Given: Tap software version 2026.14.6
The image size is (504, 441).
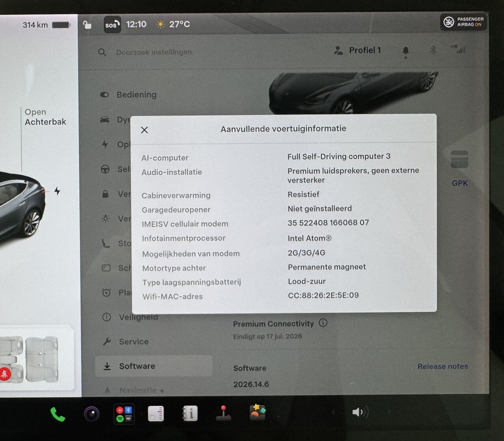Looking at the screenshot, I should 251,384.
